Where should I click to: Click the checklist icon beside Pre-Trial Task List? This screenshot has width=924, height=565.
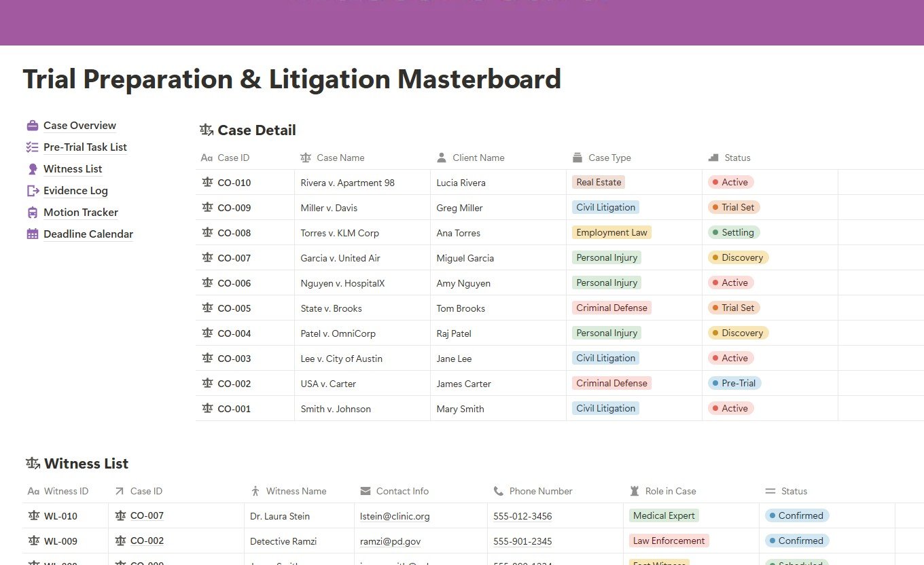click(33, 147)
